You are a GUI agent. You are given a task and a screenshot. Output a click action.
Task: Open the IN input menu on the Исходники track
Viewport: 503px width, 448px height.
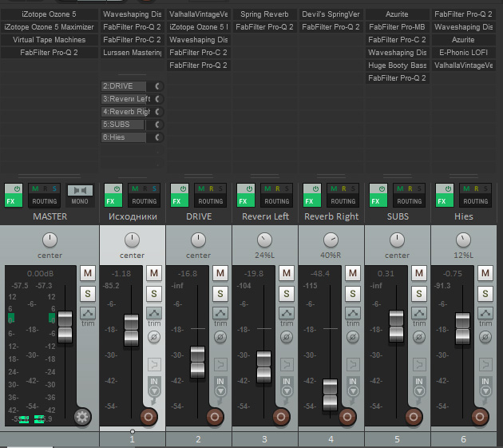(154, 387)
